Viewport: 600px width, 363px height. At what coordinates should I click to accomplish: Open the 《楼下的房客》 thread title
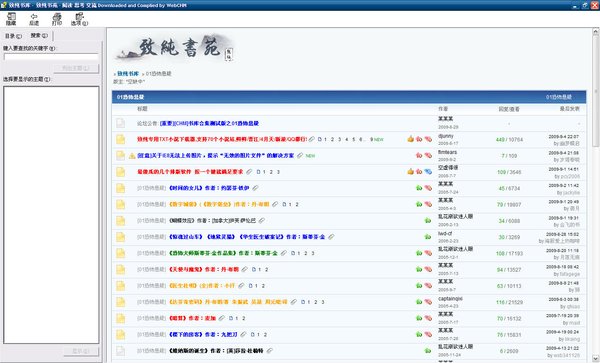coord(203,334)
